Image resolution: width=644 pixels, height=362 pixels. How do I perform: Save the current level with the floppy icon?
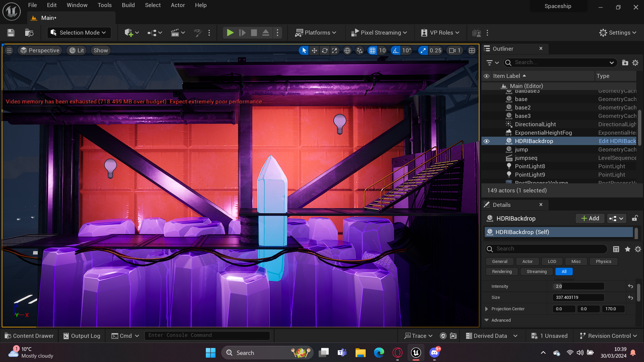(x=11, y=33)
